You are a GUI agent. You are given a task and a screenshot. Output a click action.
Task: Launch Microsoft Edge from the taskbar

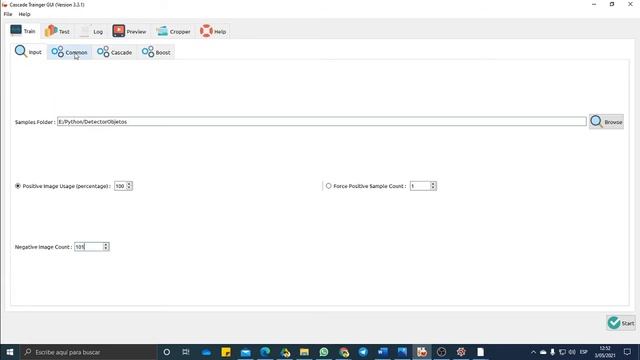coord(265,352)
